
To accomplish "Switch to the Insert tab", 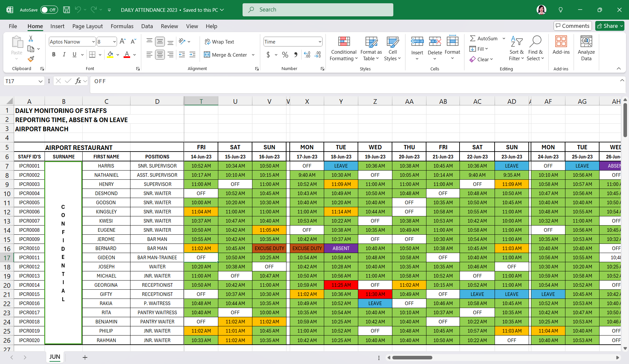I will pyautogui.click(x=57, y=26).
